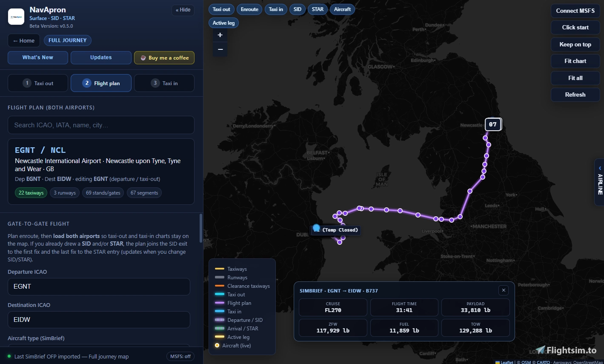Click the FUEL 11,859 lb card
The height and width of the screenshot is (364, 604).
click(404, 327)
